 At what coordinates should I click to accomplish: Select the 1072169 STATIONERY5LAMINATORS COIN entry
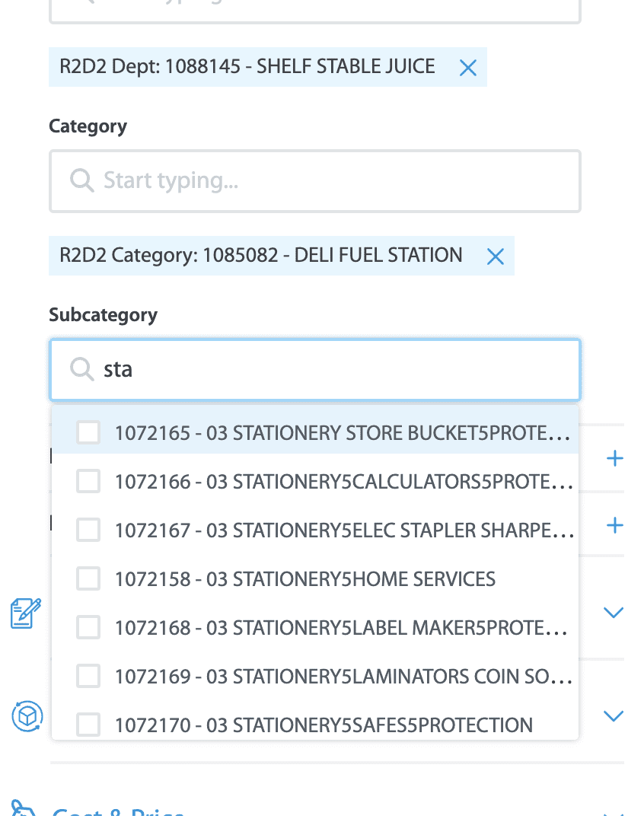(x=315, y=677)
